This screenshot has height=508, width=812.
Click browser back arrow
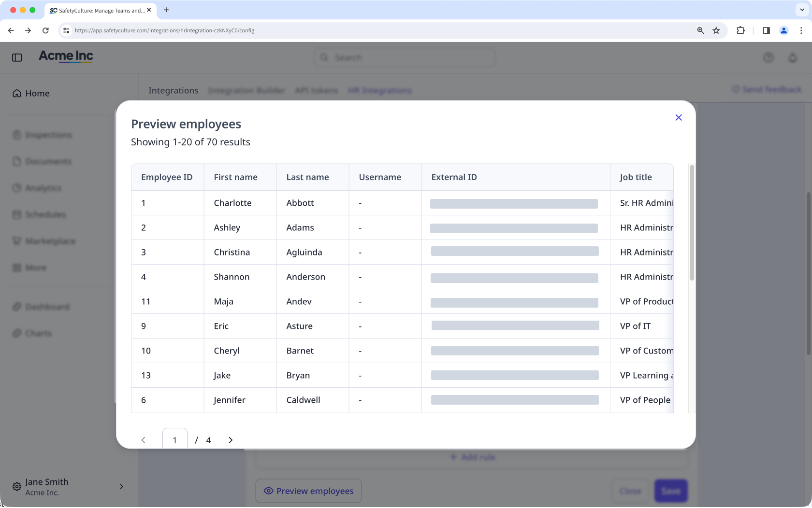tap(11, 30)
